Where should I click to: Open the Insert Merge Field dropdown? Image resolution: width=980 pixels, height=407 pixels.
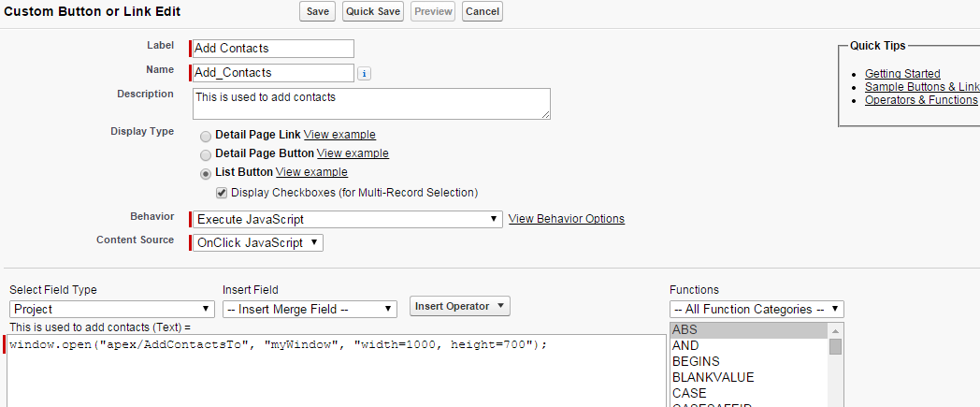(x=310, y=310)
